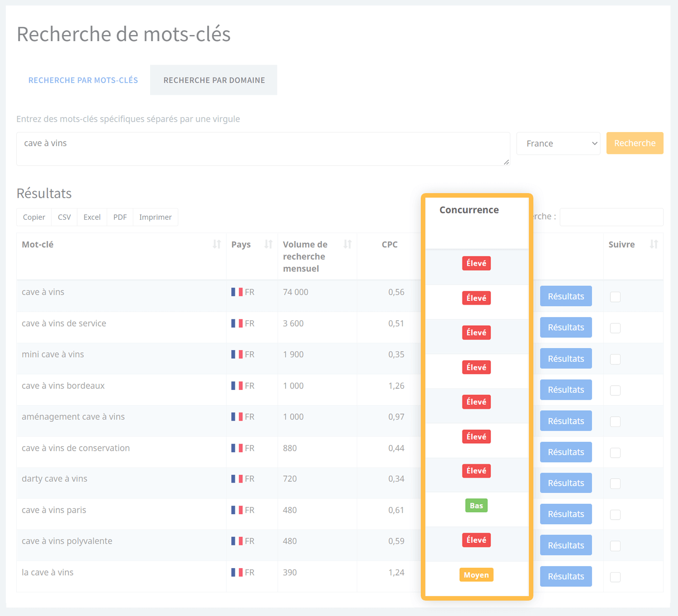Tick Suivre checkbox for mini cave à vins
Viewport: 678px width, 616px height.
pyautogui.click(x=615, y=359)
